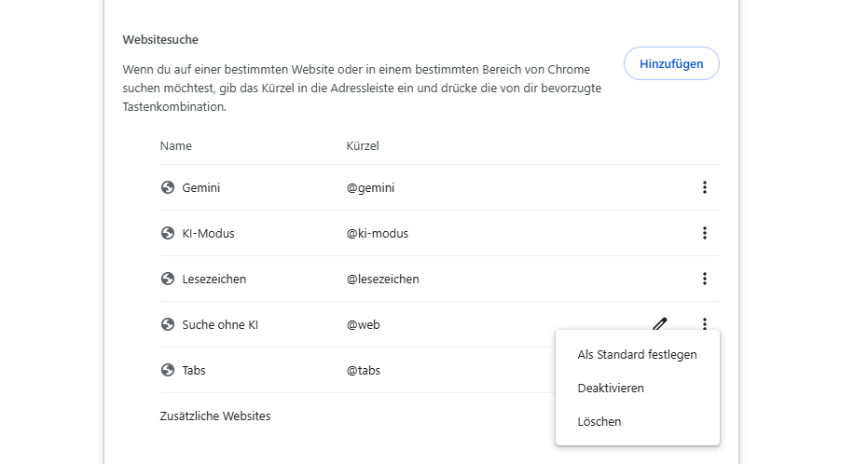Image resolution: width=868 pixels, height=464 pixels.
Task: Click the globe icon beside Lesezeichen
Action: coord(168,279)
